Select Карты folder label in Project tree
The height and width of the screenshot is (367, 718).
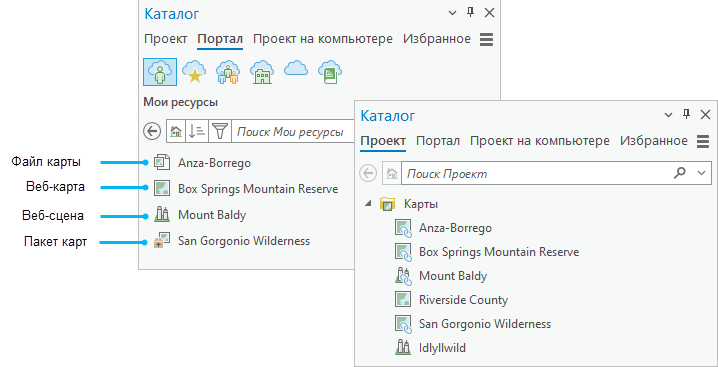click(x=420, y=204)
